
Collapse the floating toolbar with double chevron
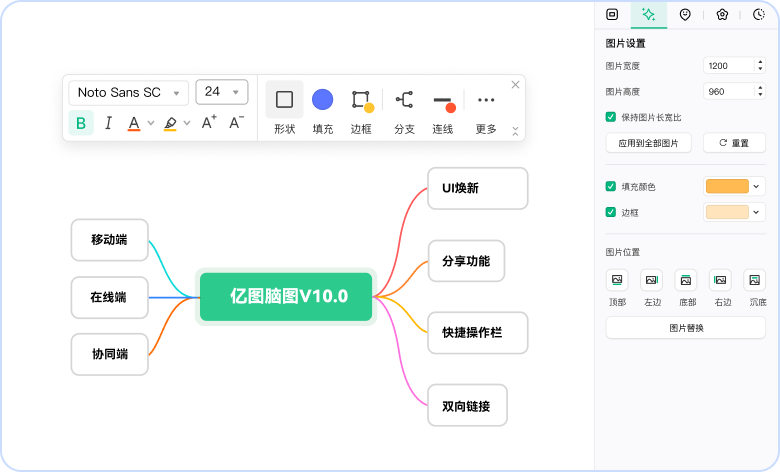pyautogui.click(x=515, y=131)
